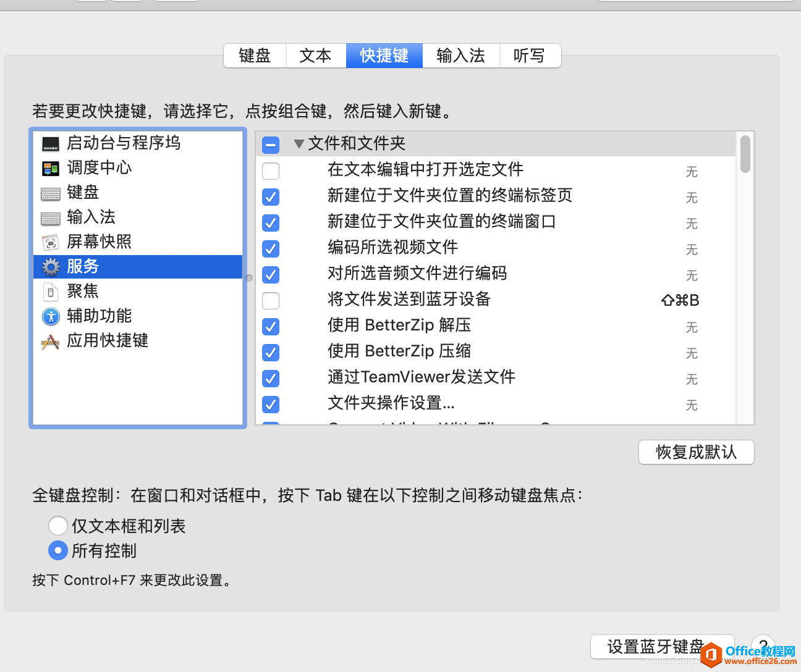
Task: Click the 无 shortcut for 在文本编辑中打开选定文件
Action: pyautogui.click(x=692, y=172)
